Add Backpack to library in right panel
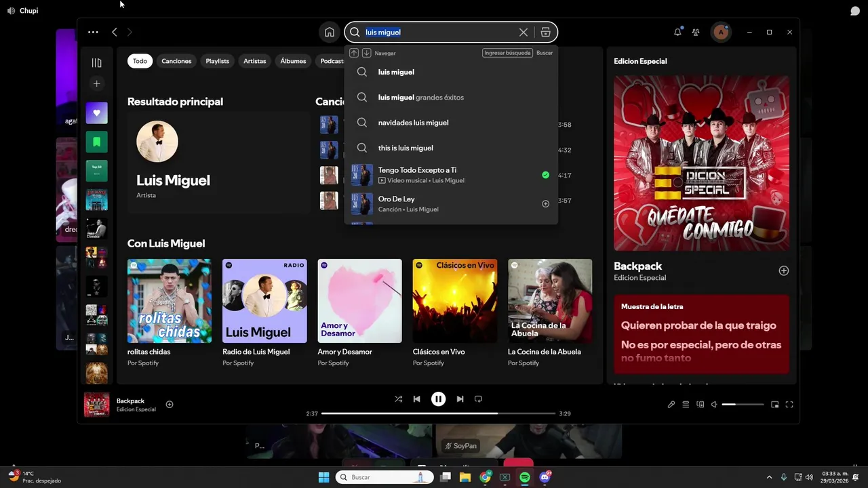The image size is (868, 488). coord(783,270)
